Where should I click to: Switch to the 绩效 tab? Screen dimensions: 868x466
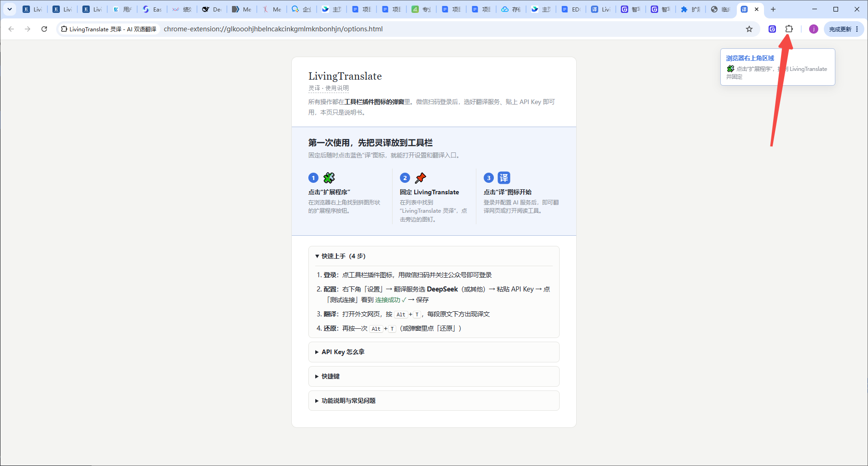pyautogui.click(x=182, y=9)
